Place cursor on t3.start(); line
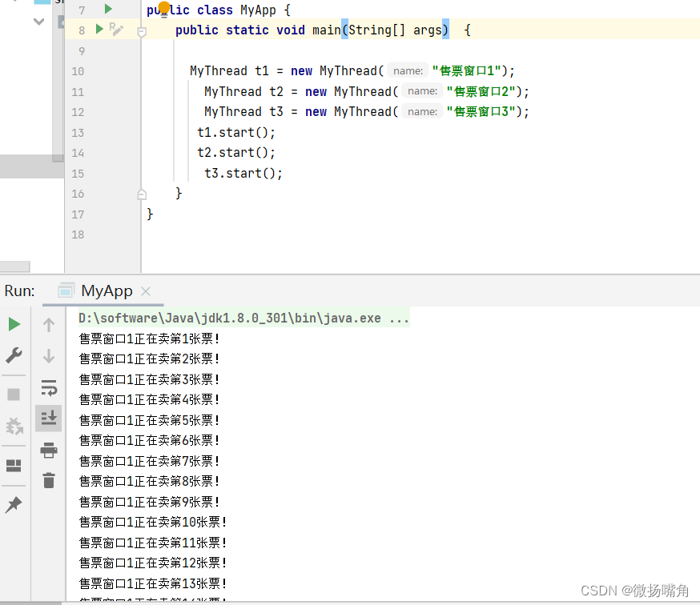This screenshot has width=700, height=605. (243, 173)
